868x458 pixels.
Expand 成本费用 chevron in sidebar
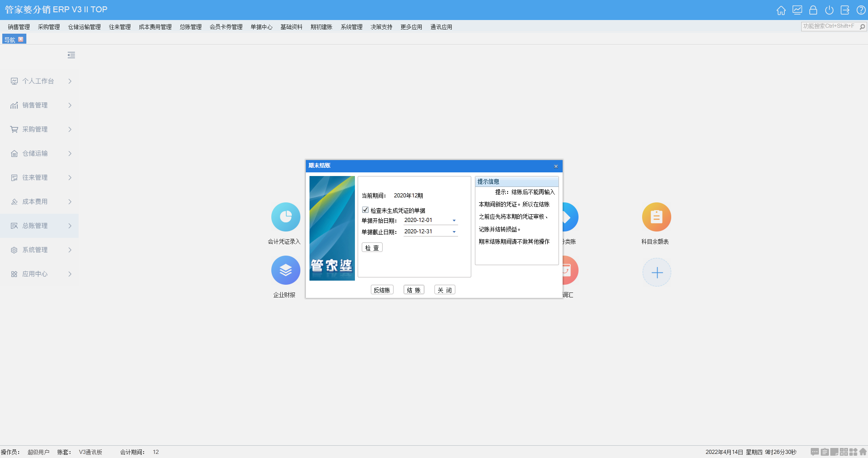point(70,201)
